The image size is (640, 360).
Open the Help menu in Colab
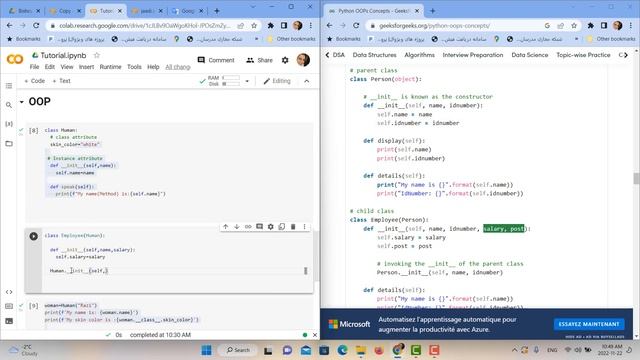click(x=153, y=67)
